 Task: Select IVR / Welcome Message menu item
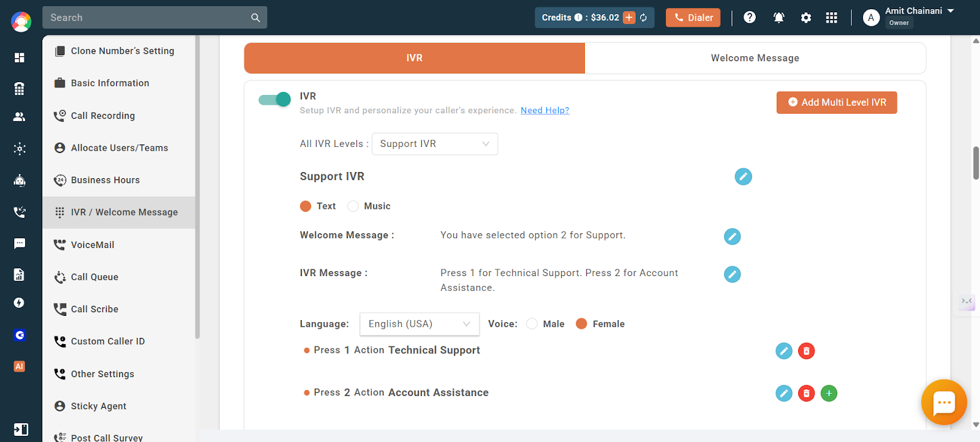[x=119, y=212]
